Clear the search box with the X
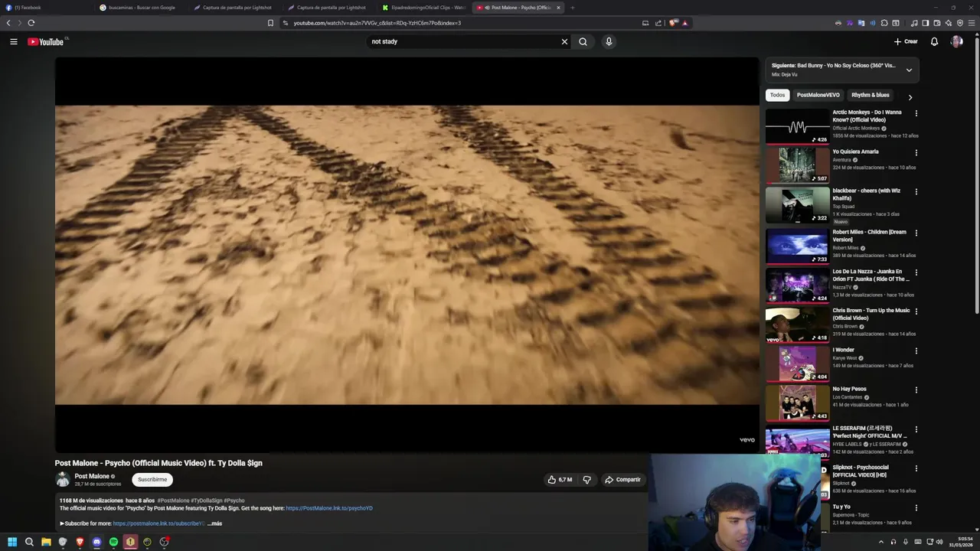This screenshot has height=551, width=980. (564, 41)
